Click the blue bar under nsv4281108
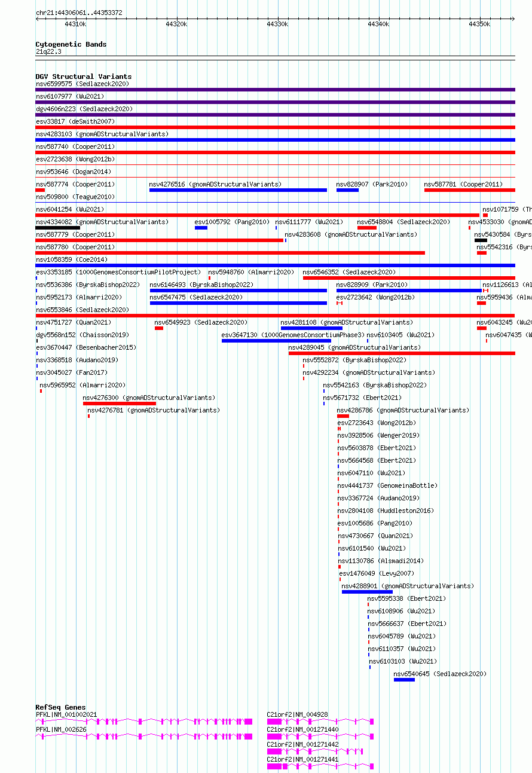 [x=311, y=328]
